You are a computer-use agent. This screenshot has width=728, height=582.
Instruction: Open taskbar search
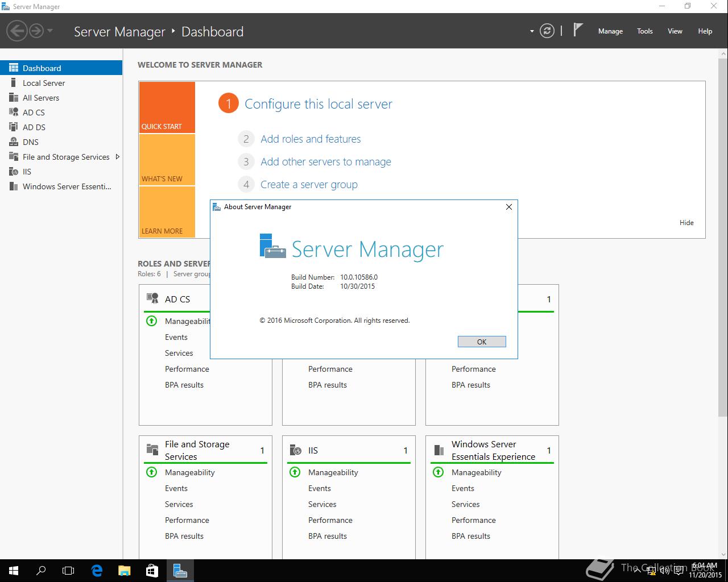point(41,571)
